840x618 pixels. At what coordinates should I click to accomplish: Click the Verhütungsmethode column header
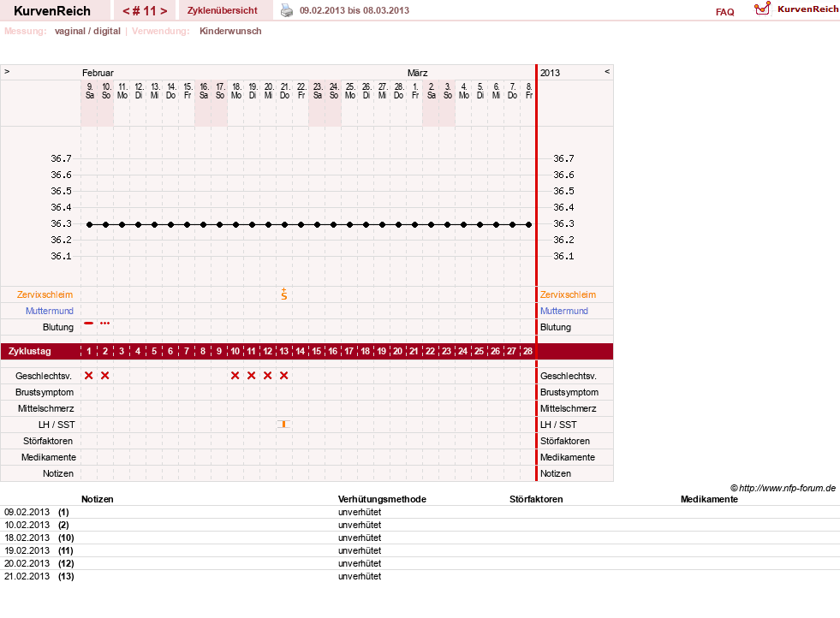pyautogui.click(x=382, y=499)
